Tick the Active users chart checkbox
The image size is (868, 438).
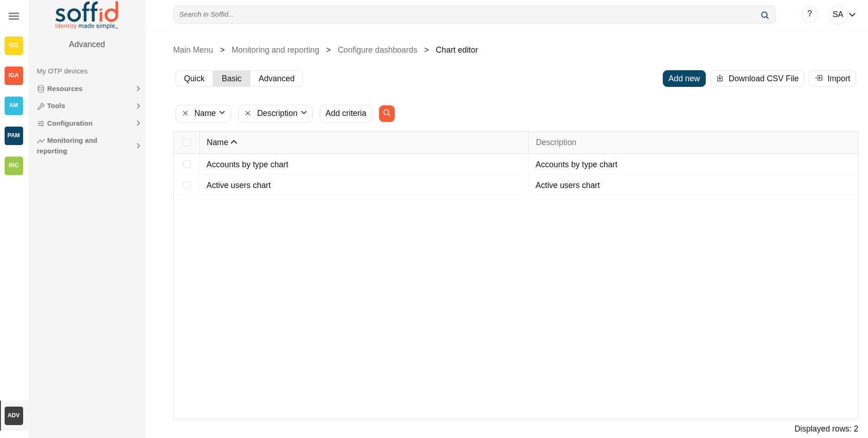(x=187, y=185)
